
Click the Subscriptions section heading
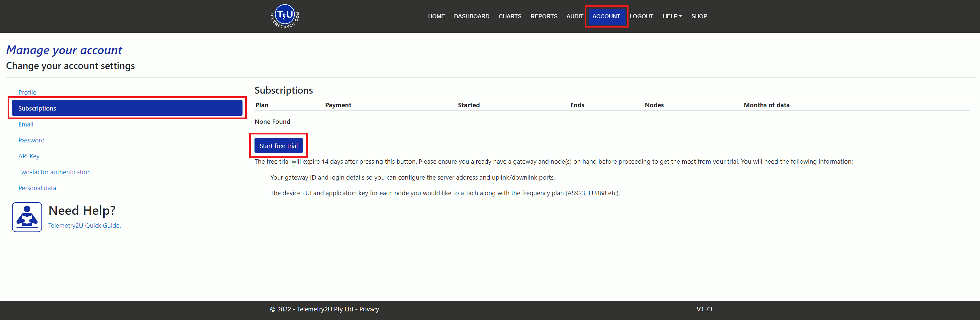click(283, 90)
